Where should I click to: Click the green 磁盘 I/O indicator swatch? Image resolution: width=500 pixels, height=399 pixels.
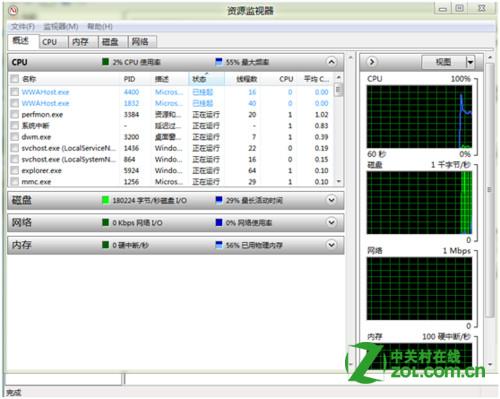coord(105,200)
